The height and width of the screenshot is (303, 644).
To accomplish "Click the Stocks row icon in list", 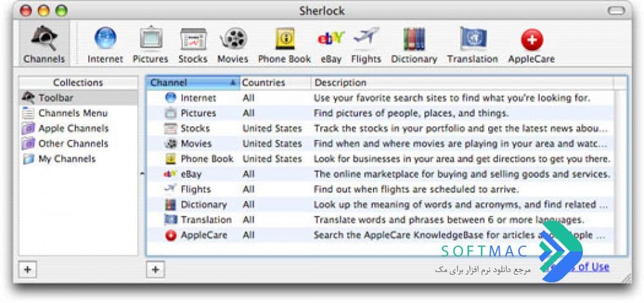I will coord(170,128).
